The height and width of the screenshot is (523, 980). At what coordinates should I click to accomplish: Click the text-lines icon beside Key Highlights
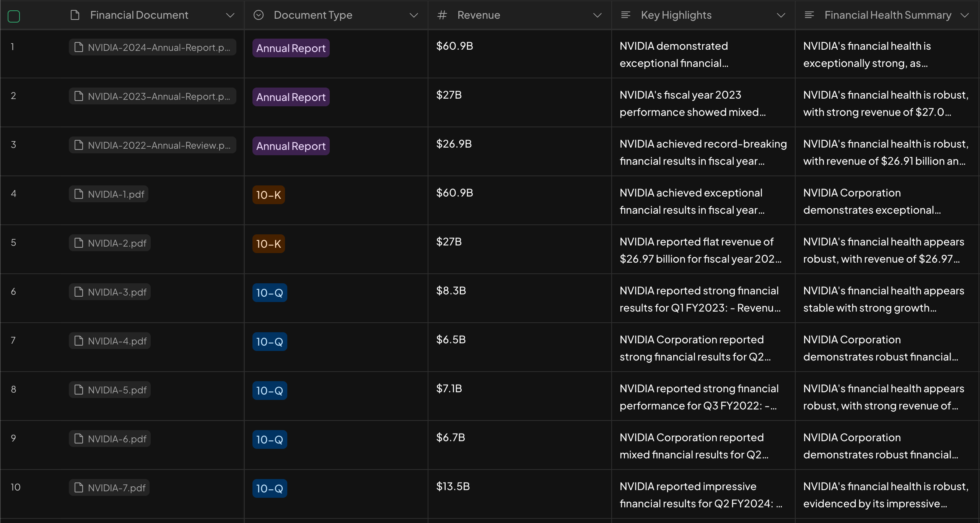[626, 15]
